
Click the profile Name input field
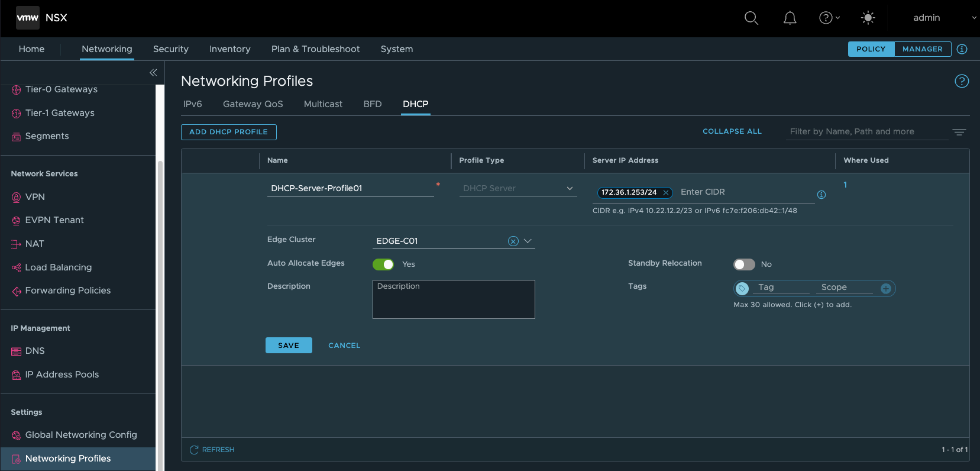pyautogui.click(x=351, y=188)
